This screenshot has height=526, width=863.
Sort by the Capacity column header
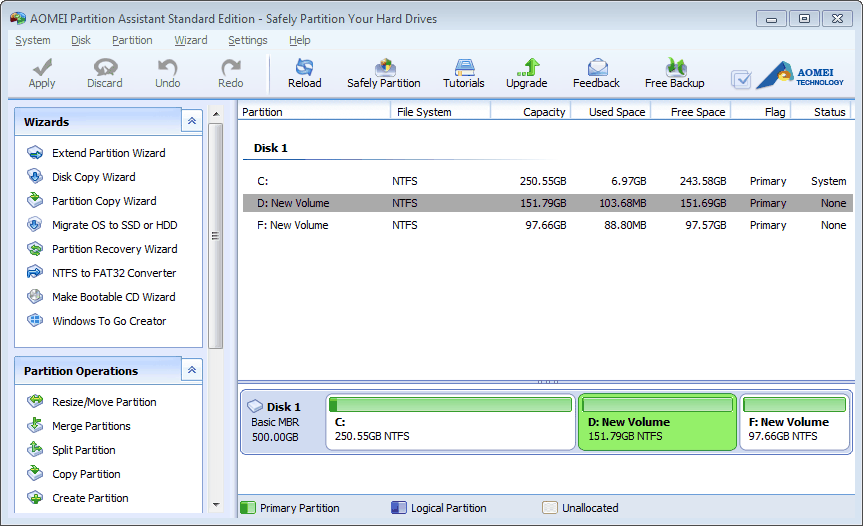[531, 112]
